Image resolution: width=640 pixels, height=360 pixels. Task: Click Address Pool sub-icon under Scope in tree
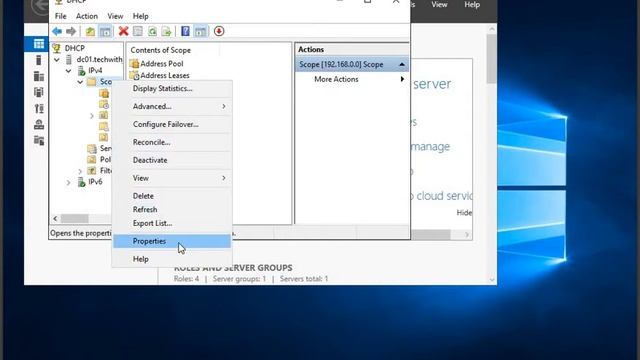coord(104,93)
